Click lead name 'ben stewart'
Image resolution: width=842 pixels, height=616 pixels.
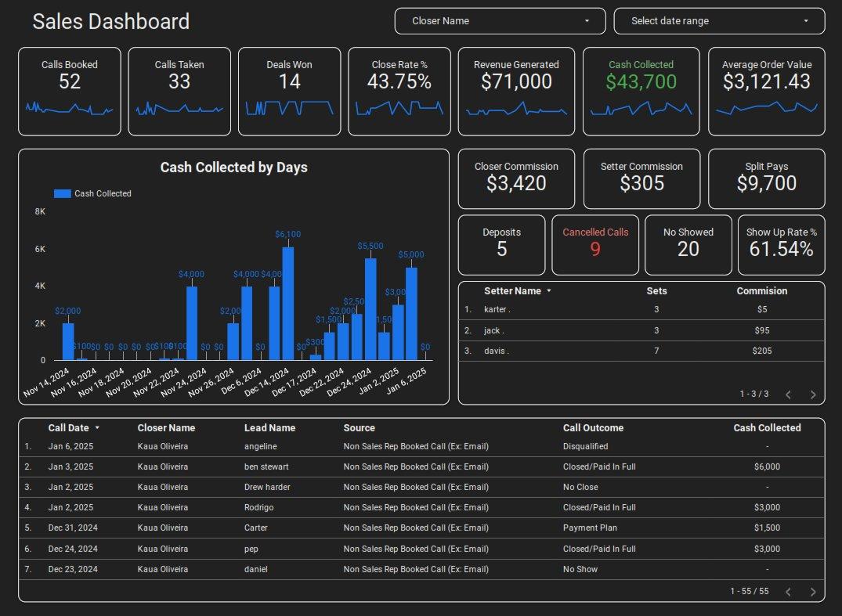click(266, 467)
